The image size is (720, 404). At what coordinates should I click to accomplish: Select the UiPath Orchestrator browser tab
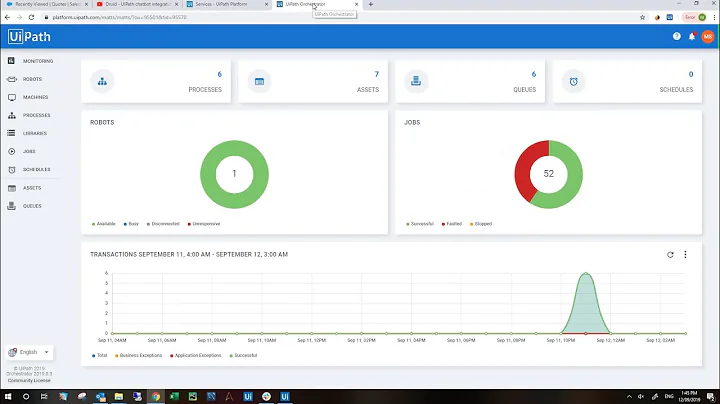click(x=316, y=4)
